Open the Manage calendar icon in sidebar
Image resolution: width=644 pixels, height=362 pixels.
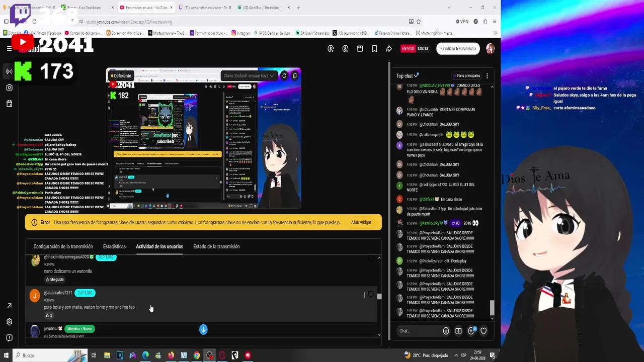point(9,104)
